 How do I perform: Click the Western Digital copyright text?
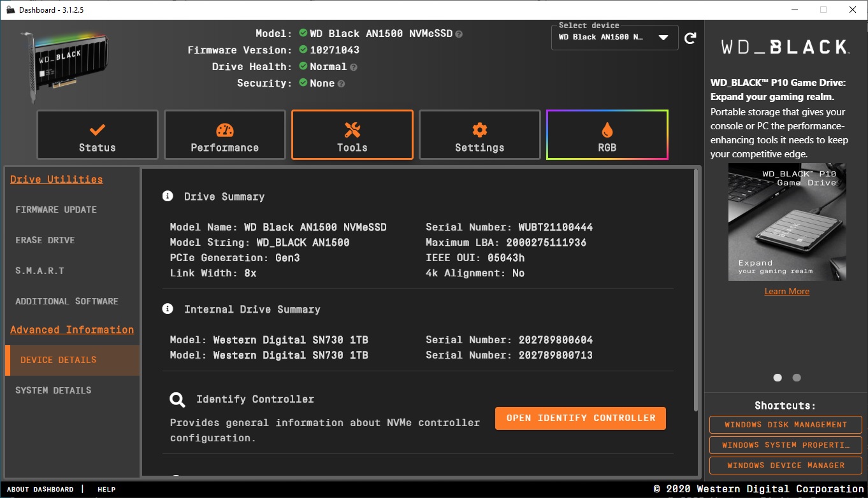pyautogui.click(x=758, y=489)
